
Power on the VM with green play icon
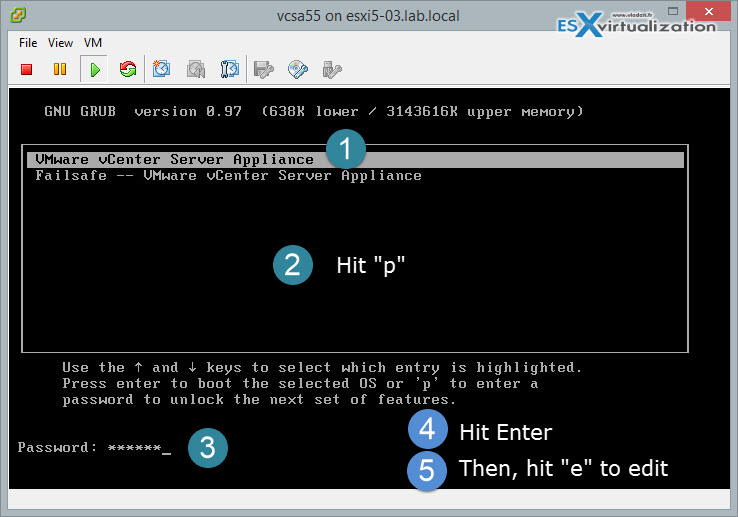click(x=95, y=70)
